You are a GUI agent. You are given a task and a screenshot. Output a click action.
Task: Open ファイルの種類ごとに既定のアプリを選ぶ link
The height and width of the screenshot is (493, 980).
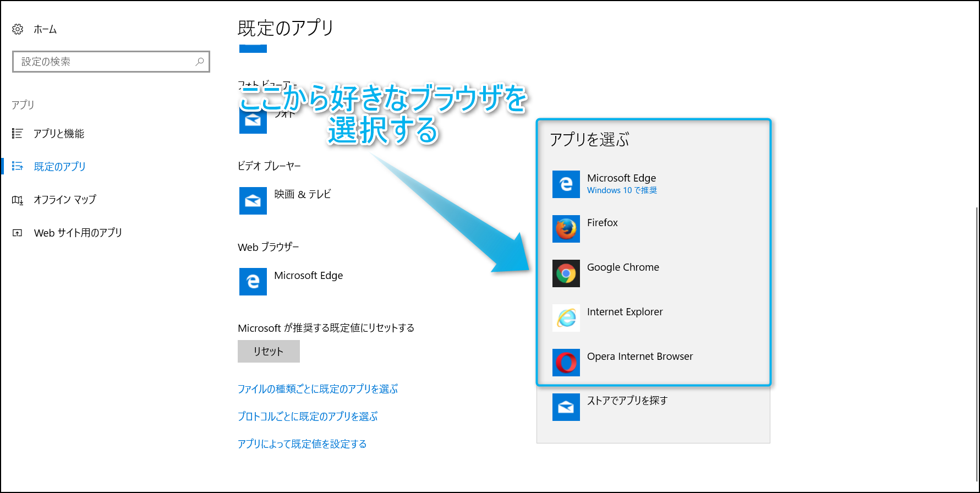click(x=317, y=389)
